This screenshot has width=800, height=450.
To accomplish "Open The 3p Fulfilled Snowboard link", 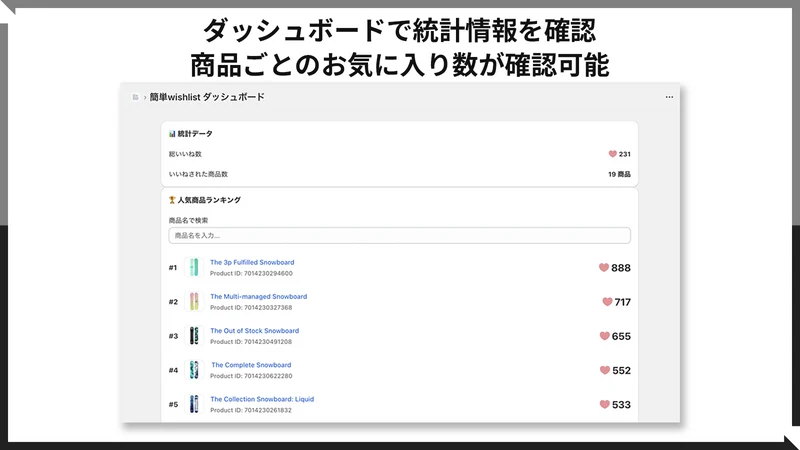I will 252,262.
